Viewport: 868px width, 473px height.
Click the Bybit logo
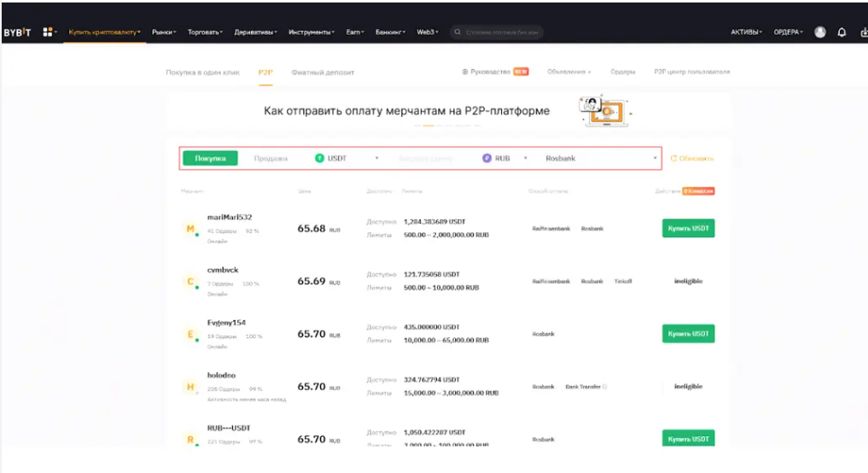[17, 32]
